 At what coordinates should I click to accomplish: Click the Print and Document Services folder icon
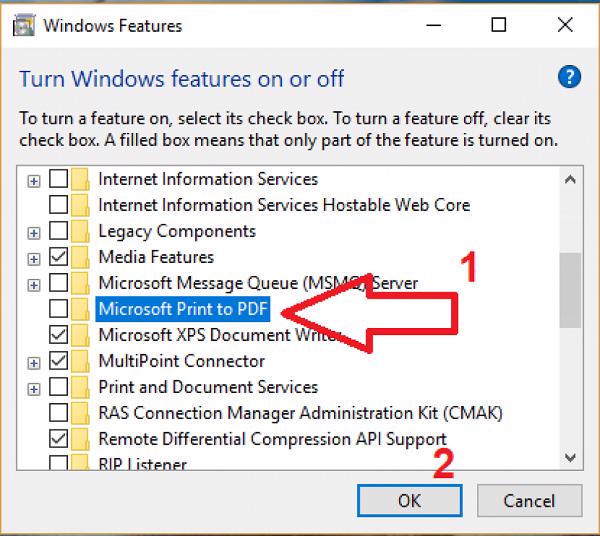pyautogui.click(x=83, y=387)
